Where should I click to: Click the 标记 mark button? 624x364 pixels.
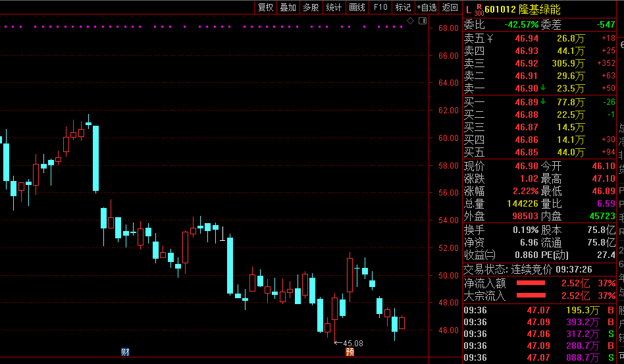coord(403,7)
